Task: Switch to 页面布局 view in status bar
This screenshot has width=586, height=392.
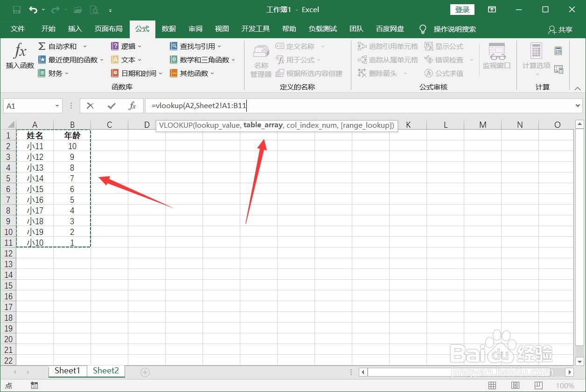Action: click(515, 385)
